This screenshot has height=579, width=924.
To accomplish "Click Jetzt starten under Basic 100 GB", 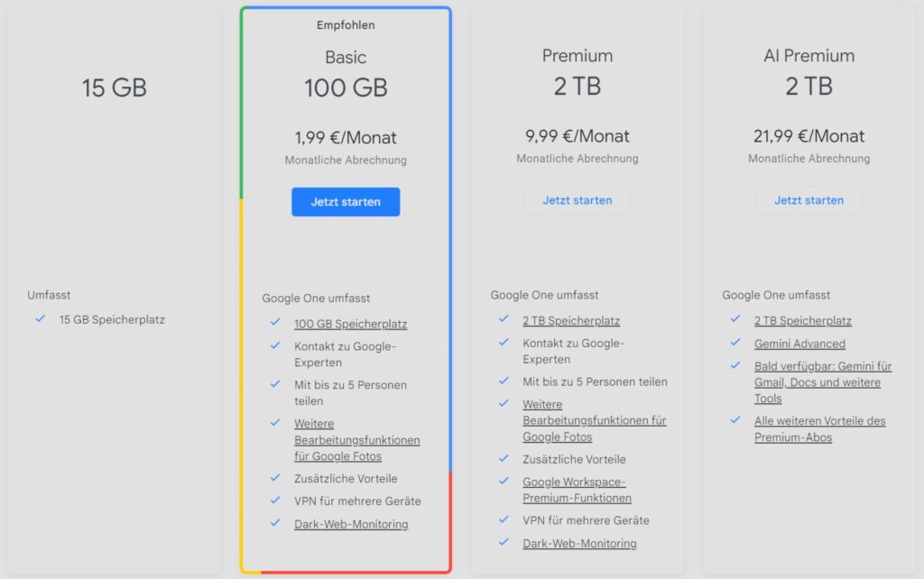I will click(346, 201).
